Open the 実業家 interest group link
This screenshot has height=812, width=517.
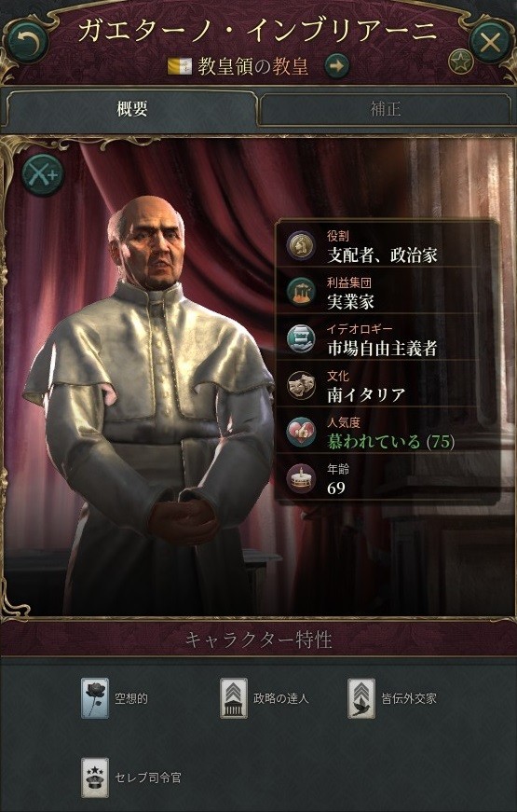point(350,302)
